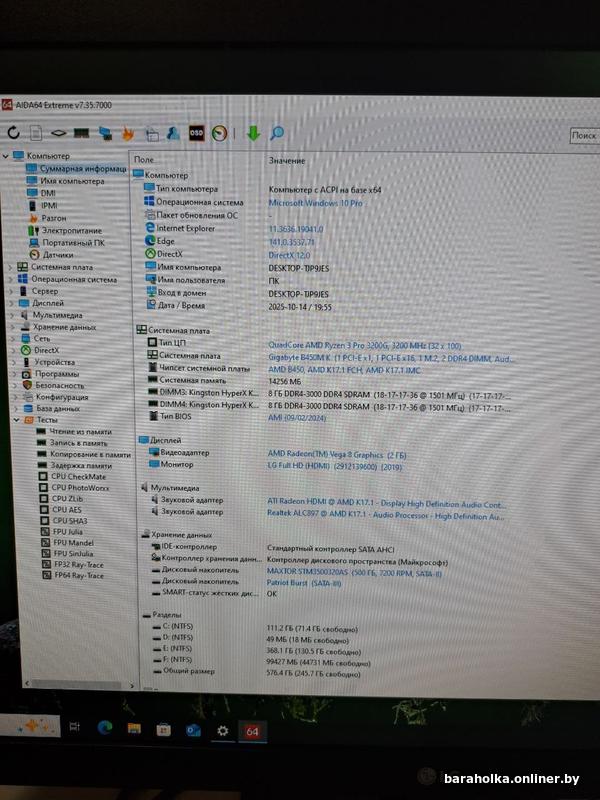This screenshot has width=600, height=800.
Task: Click the Refresh toolbar icon
Action: click(x=14, y=133)
